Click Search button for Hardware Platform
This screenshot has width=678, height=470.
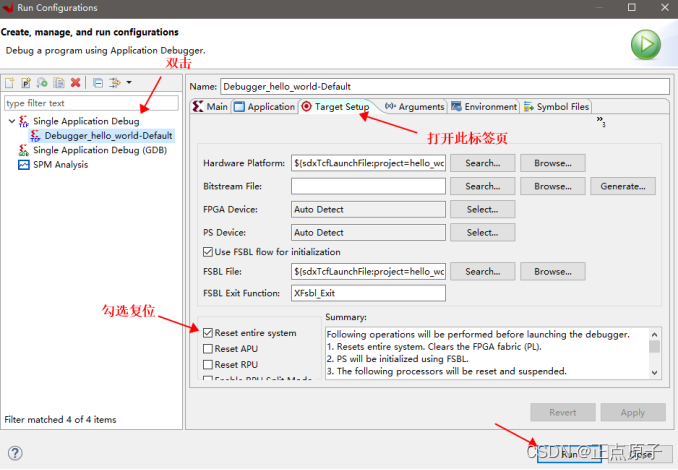[x=483, y=163]
